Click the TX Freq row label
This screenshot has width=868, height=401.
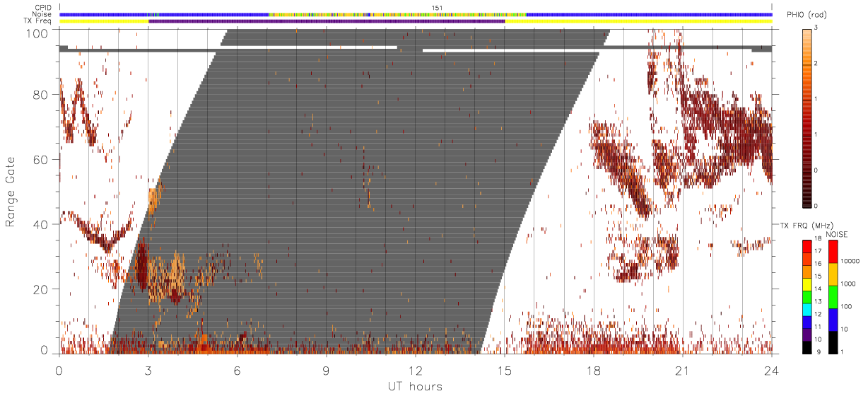pos(38,21)
